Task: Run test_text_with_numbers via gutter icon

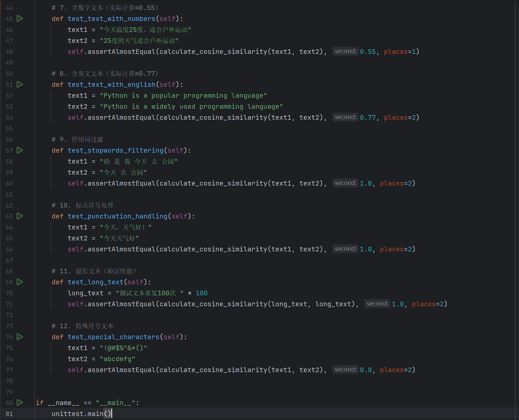Action: (20, 19)
